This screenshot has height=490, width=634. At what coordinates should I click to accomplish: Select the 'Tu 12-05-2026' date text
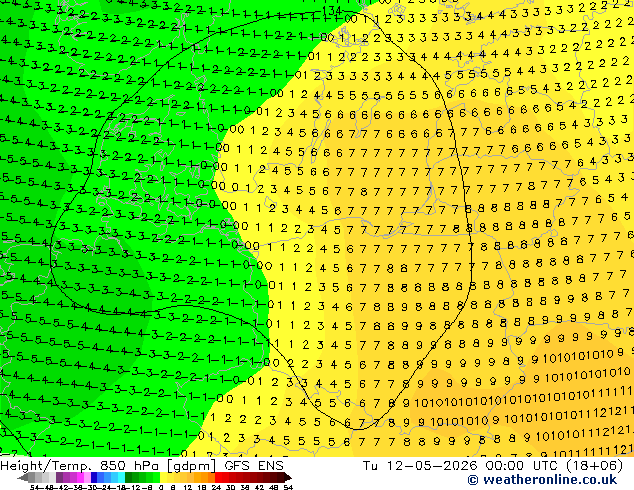click(420, 466)
